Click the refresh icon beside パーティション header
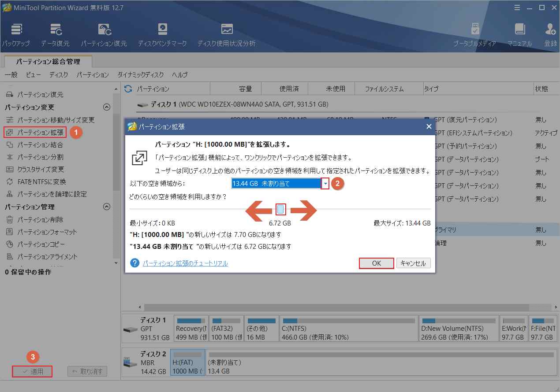Image resolution: width=560 pixels, height=392 pixels. [x=128, y=89]
